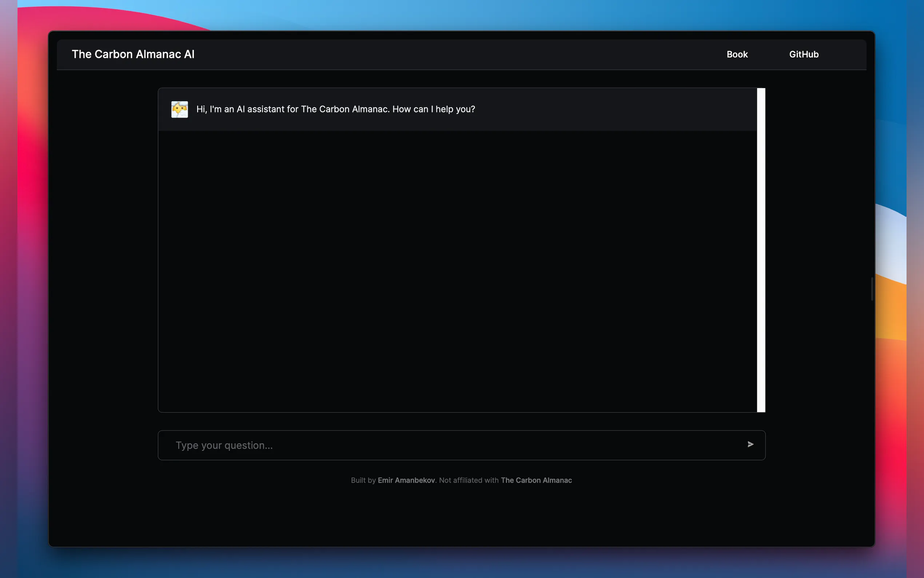The width and height of the screenshot is (924, 578).
Task: Click The Carbon Almanac AI title
Action: (133, 54)
